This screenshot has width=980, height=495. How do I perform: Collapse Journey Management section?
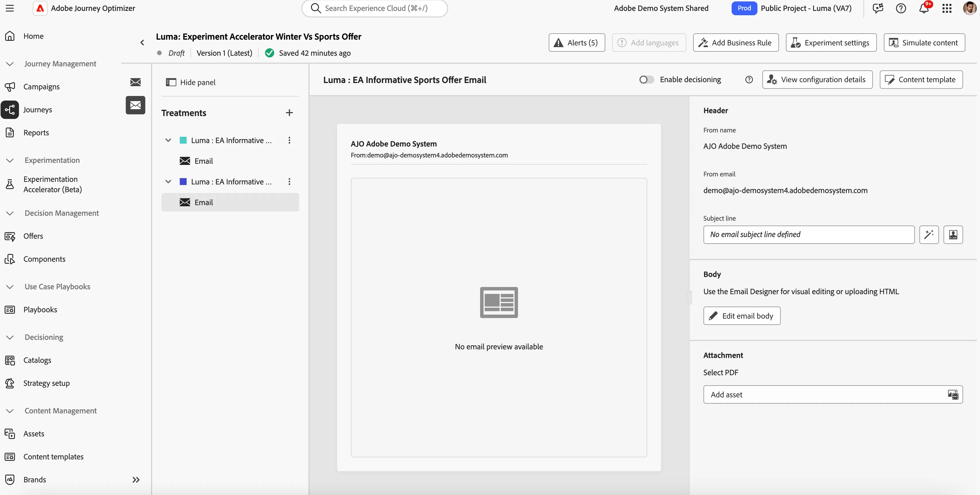coord(10,63)
